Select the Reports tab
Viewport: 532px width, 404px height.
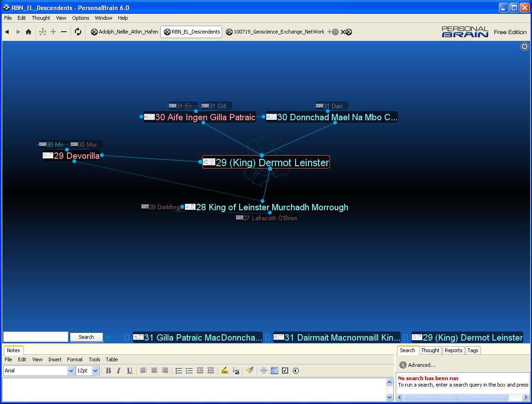point(454,350)
